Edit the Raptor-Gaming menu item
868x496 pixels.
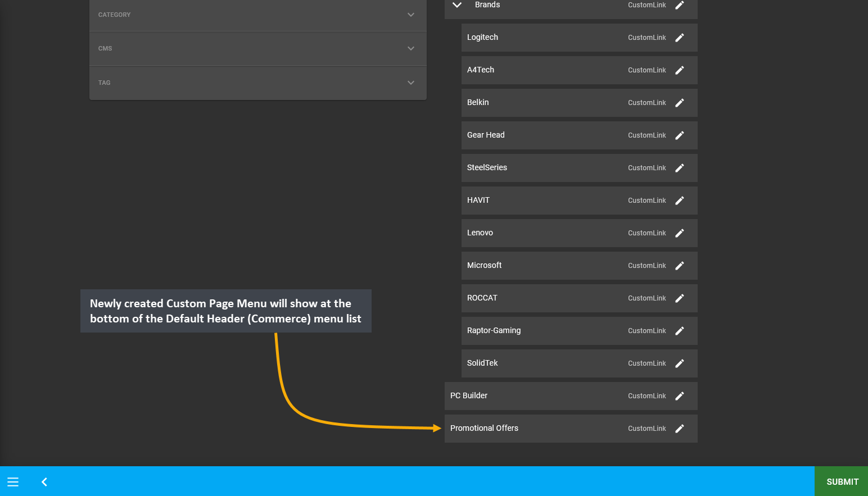point(679,331)
